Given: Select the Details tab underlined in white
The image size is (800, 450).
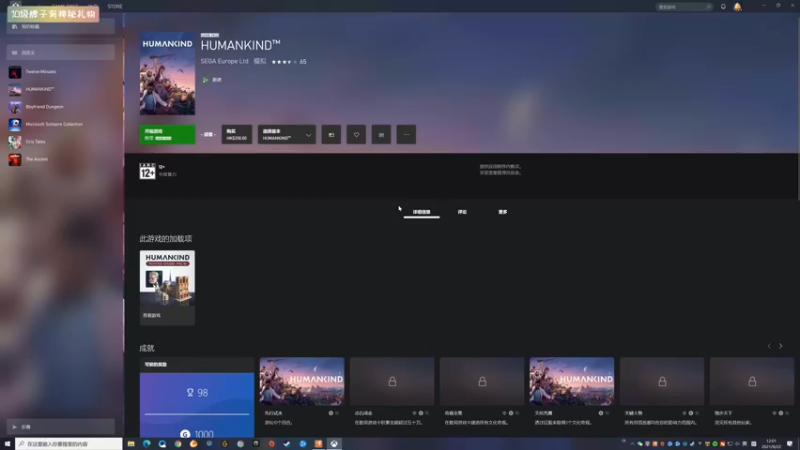Looking at the screenshot, I should [x=421, y=212].
